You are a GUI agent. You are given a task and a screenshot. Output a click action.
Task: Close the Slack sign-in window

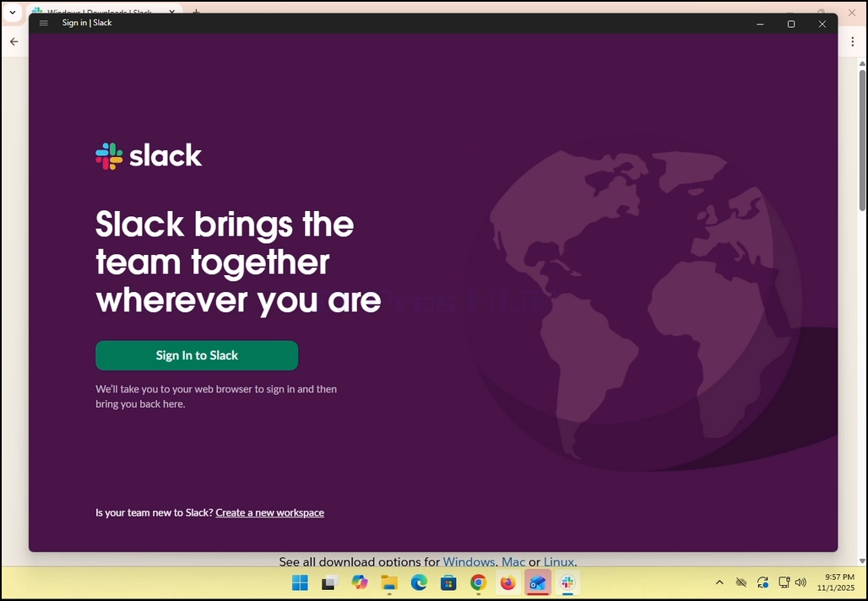click(x=822, y=24)
